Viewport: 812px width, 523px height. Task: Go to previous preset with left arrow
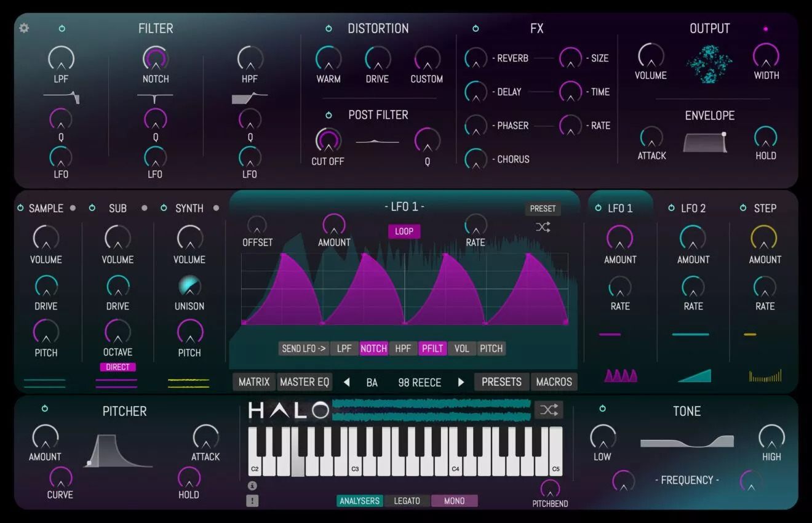346,382
